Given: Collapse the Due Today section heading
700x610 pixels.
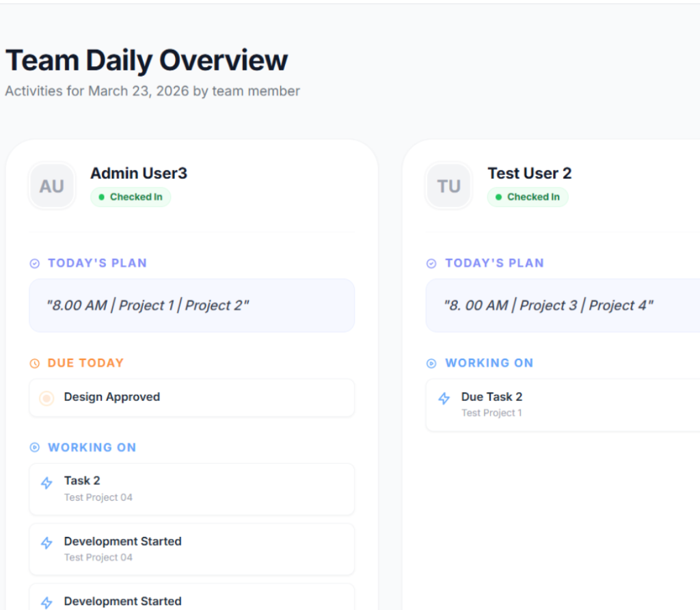Looking at the screenshot, I should (x=85, y=363).
